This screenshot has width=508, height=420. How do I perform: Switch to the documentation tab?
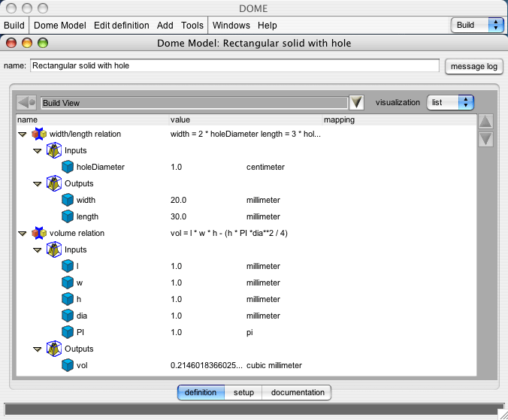(297, 392)
